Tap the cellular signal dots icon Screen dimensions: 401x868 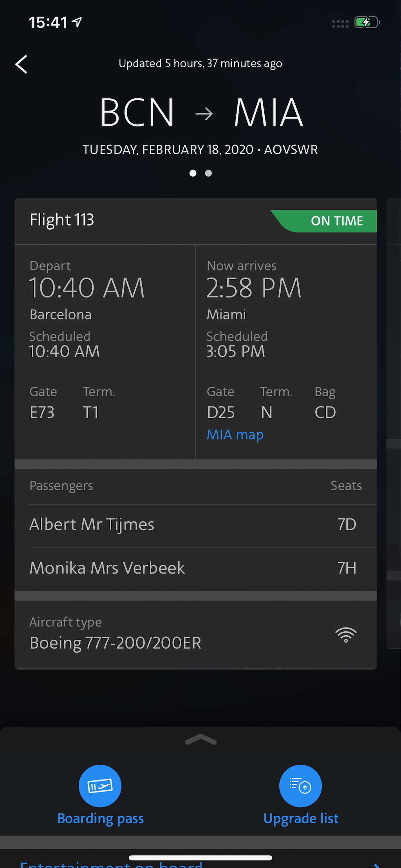pos(340,24)
